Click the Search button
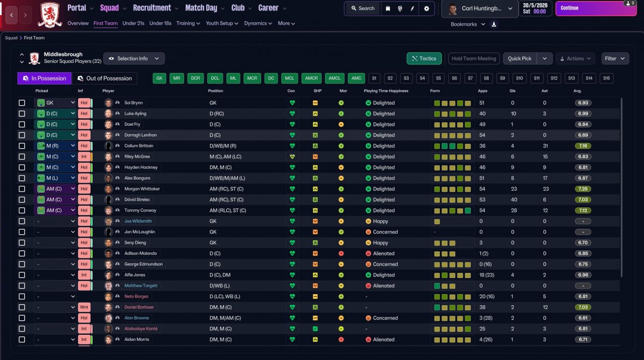The height and width of the screenshot is (360, 644). pos(363,9)
